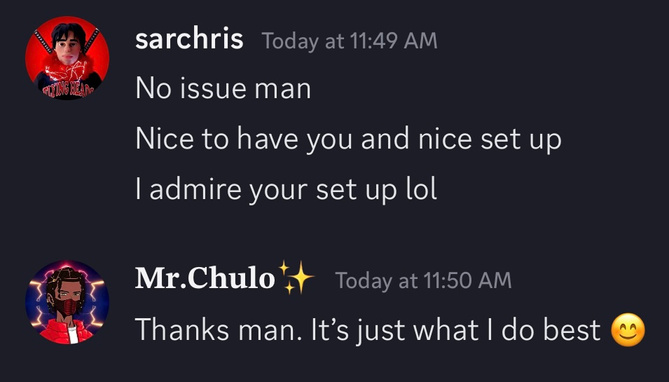The width and height of the screenshot is (669, 382).
Task: Select the 'I admire your set up lol' message
Action: pos(286,190)
